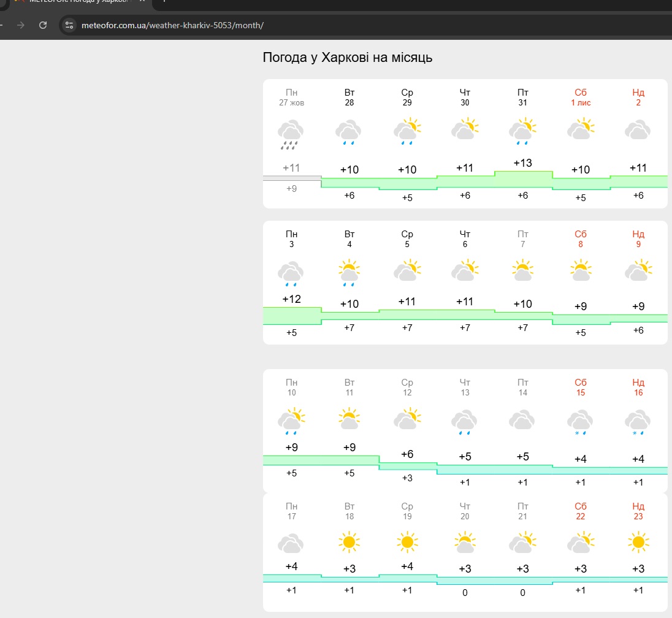Click the browser reload button
The width and height of the screenshot is (672, 618).
43,25
